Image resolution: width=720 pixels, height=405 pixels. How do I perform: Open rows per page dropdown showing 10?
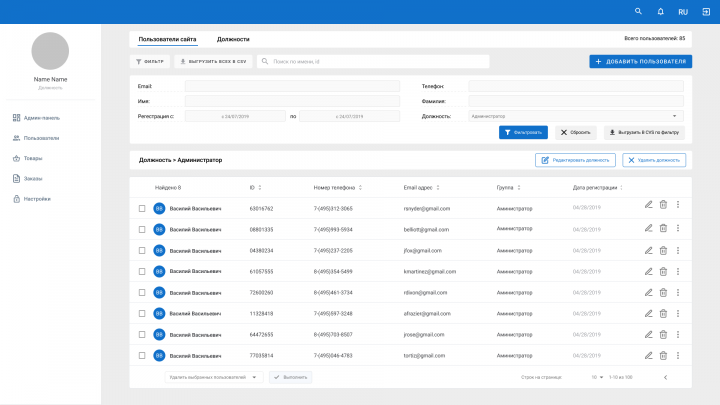coord(597,377)
